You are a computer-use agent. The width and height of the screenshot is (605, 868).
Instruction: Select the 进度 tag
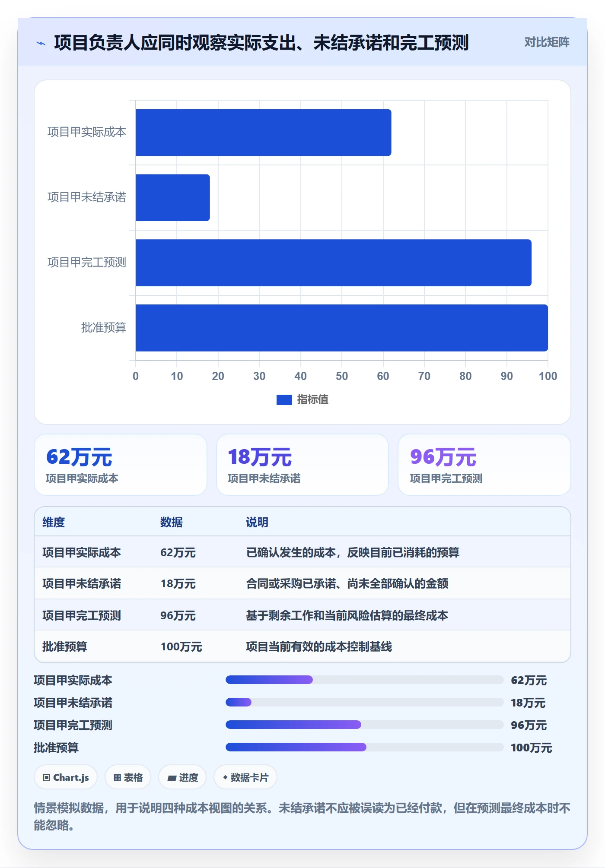coord(182,777)
